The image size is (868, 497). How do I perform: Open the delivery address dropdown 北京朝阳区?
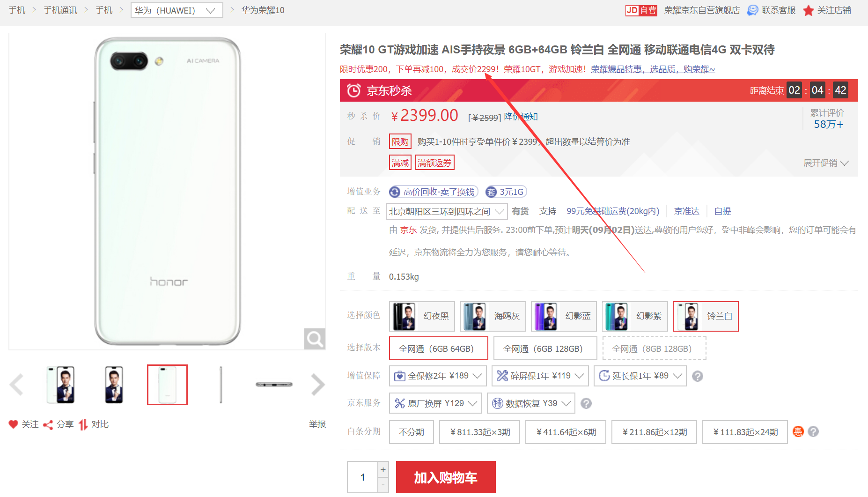coord(447,211)
